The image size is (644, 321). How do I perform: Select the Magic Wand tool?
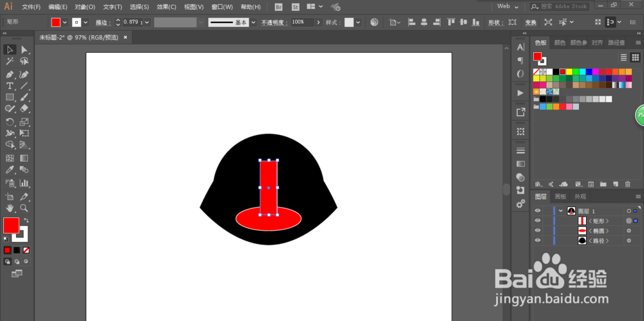point(10,61)
